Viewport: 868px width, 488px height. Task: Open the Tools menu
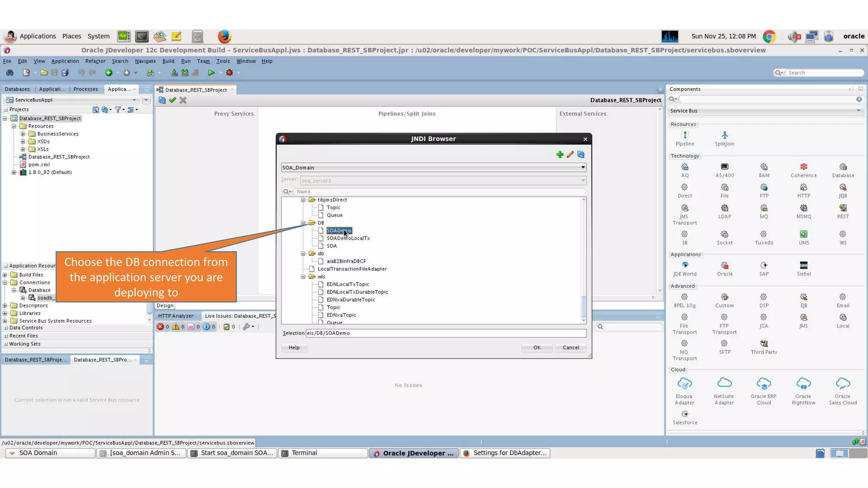223,61
